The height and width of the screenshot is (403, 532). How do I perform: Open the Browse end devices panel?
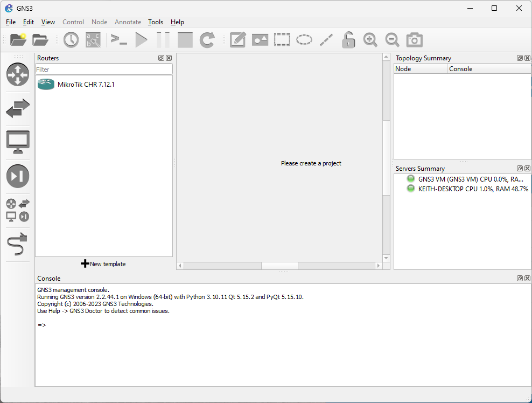(18, 142)
